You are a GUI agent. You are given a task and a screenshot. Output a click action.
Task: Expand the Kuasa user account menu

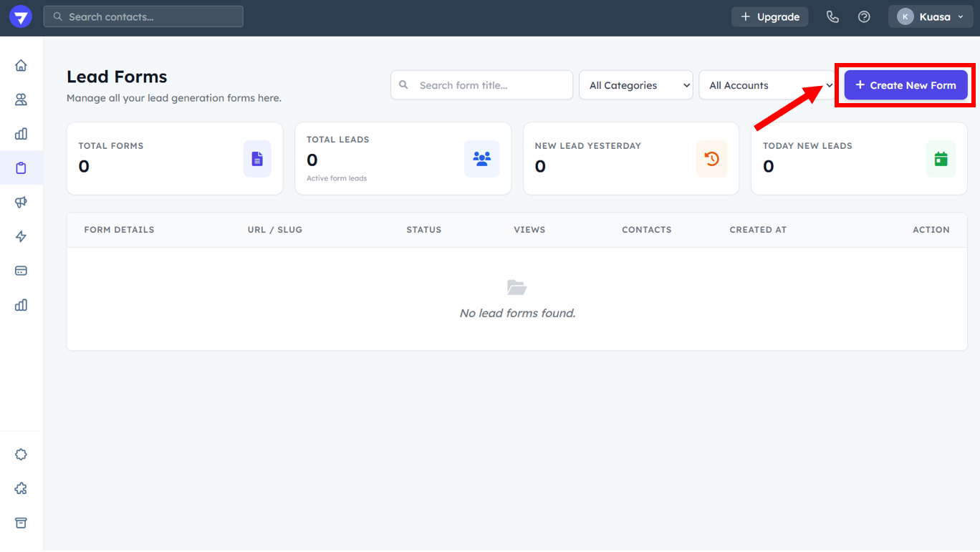929,16
